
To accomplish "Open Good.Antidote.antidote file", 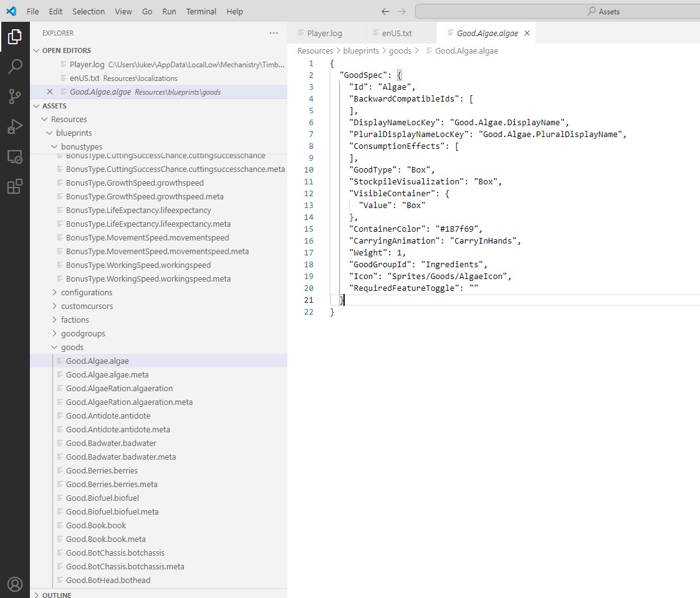I will [x=108, y=415].
